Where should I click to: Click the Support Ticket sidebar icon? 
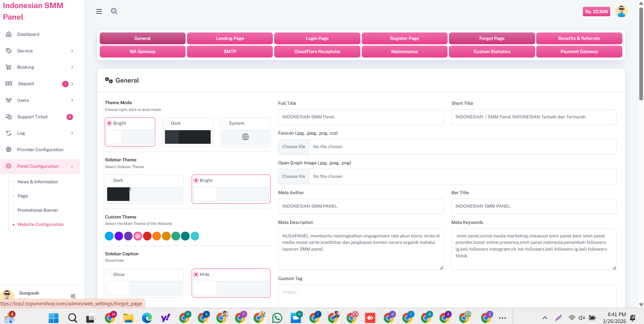[x=9, y=117]
